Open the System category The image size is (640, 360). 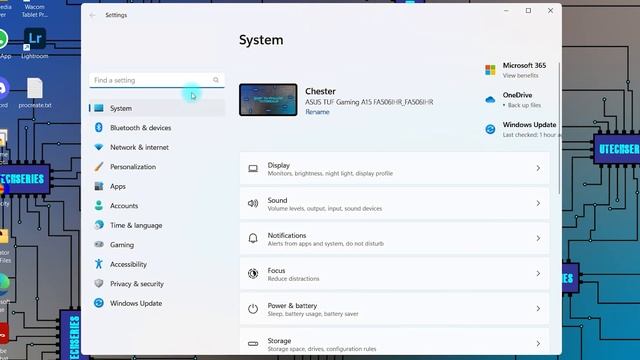(x=157, y=108)
